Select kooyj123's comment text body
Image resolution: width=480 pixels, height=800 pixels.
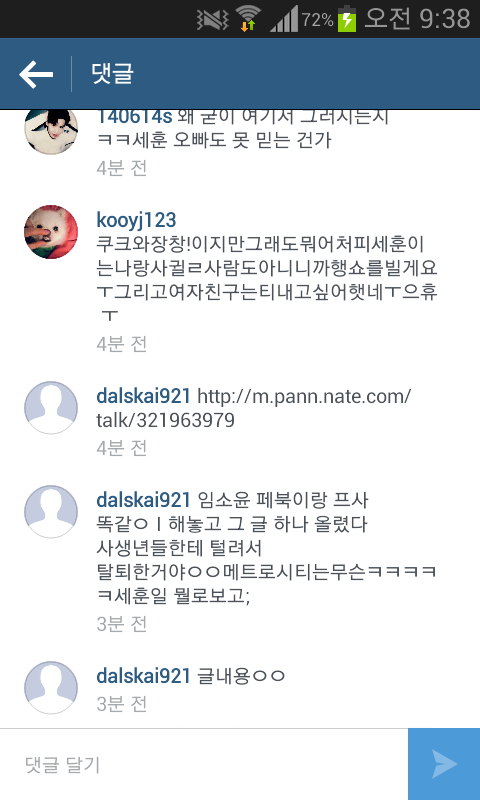tap(267, 280)
